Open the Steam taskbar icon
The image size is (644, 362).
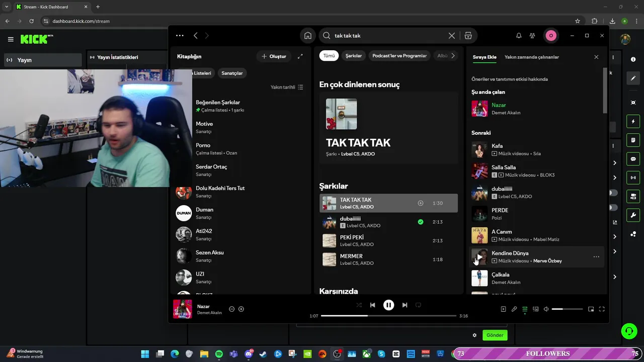point(263,354)
